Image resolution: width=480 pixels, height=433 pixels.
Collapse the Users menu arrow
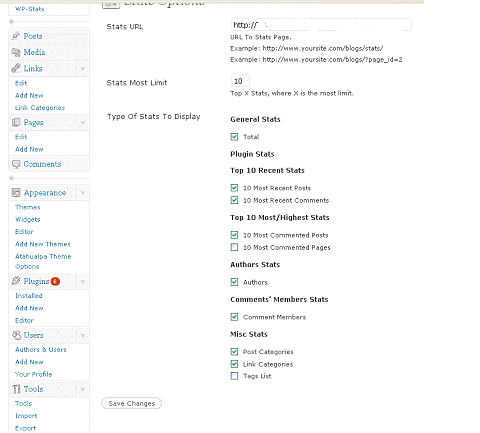pos(83,335)
